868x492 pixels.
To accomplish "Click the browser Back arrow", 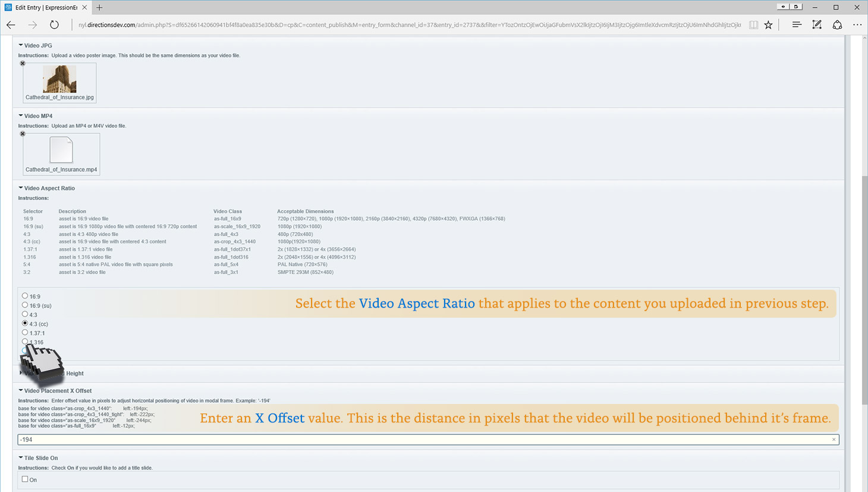I will [11, 25].
